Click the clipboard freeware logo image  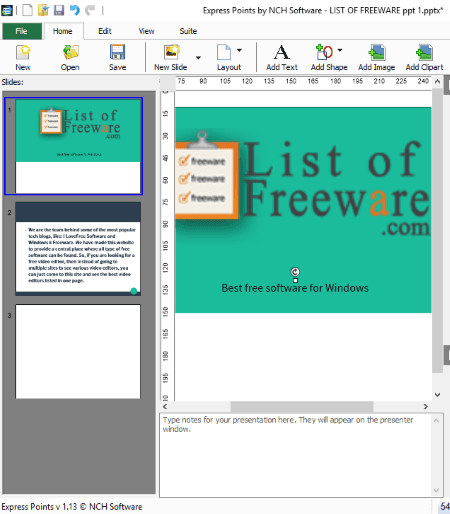point(207,176)
